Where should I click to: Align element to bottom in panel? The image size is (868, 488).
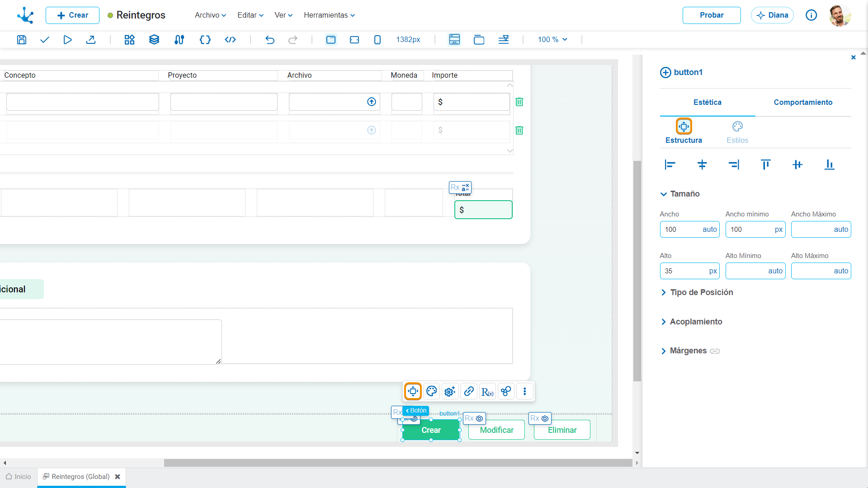tap(830, 165)
